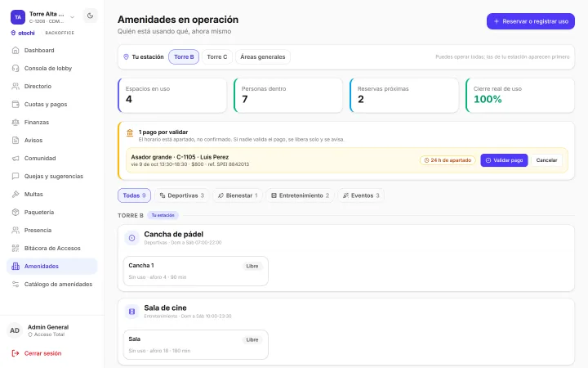588x368 pixels.
Task: Click the Validar pago button
Action: pos(504,160)
